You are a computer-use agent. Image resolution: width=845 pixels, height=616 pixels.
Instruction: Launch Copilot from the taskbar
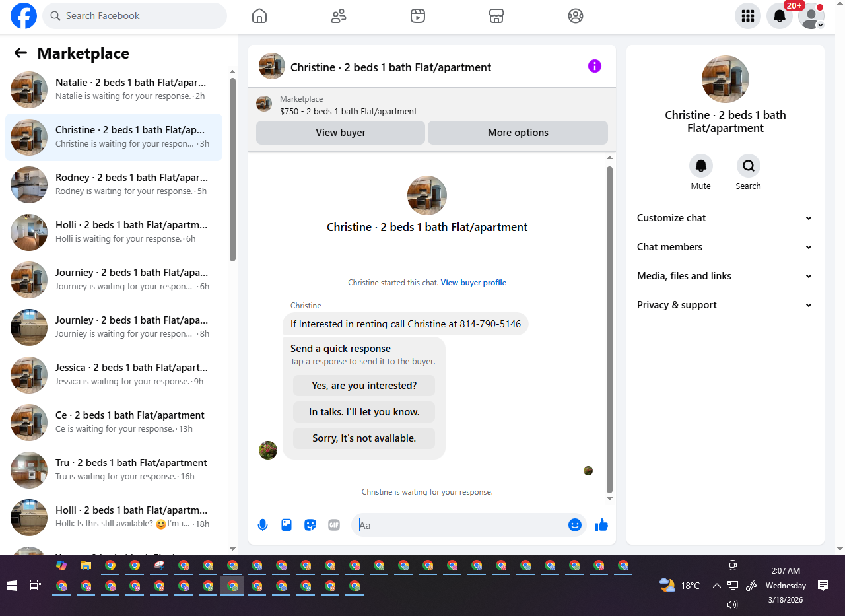point(61,566)
